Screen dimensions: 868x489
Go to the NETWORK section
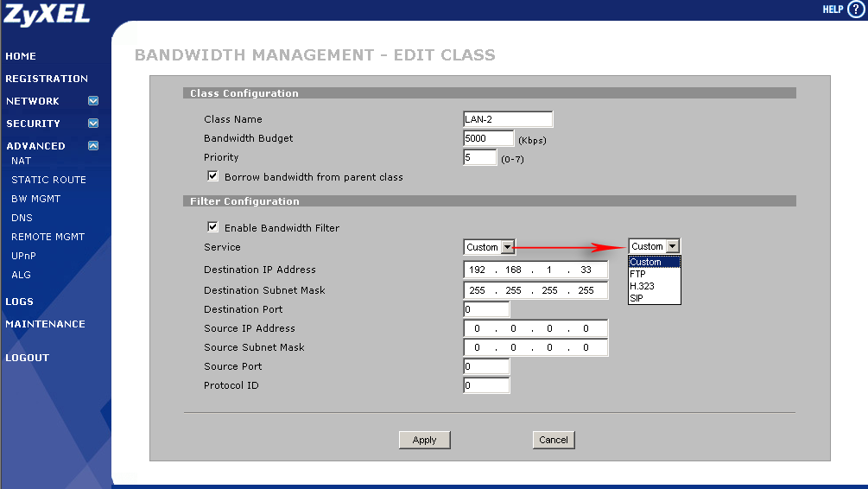tap(33, 101)
